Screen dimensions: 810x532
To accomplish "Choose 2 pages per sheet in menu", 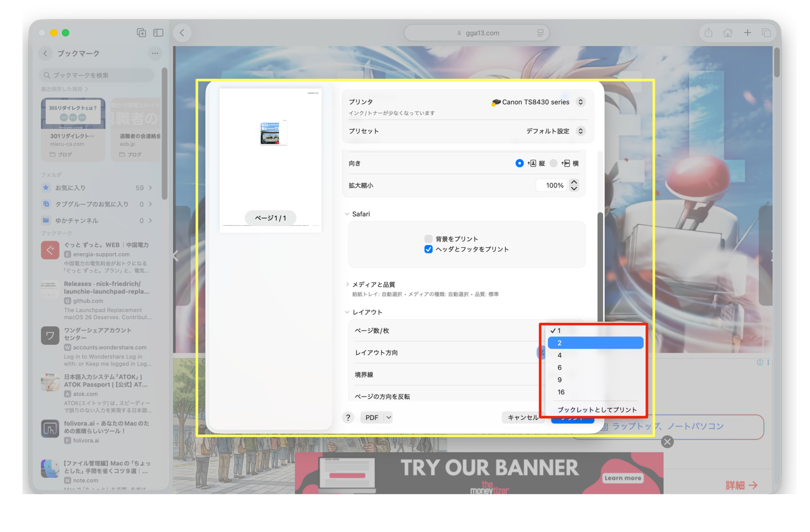I will coord(595,343).
